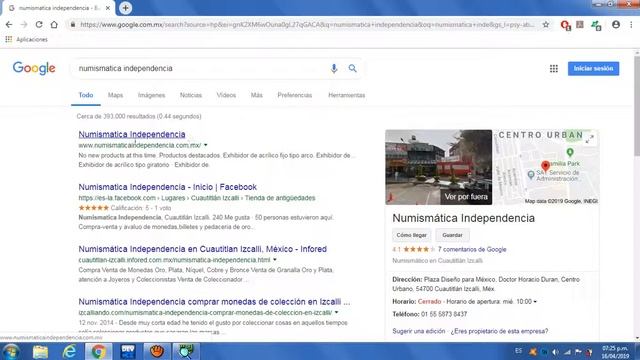This screenshot has width=640, height=360.
Task: Reload the page with refresh icon
Action: click(x=39, y=24)
